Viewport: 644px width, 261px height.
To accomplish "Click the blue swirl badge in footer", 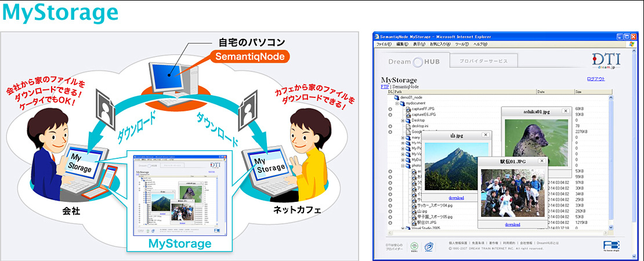I will 429,246.
